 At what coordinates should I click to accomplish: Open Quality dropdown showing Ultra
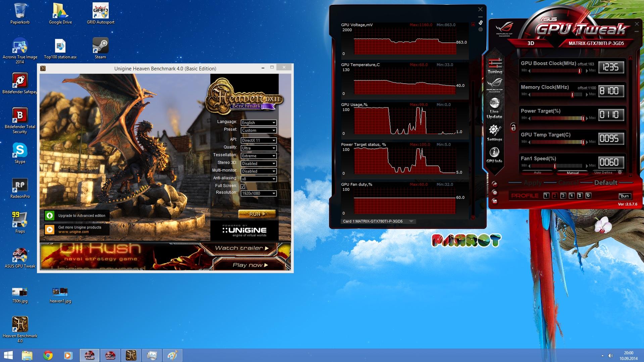click(258, 148)
